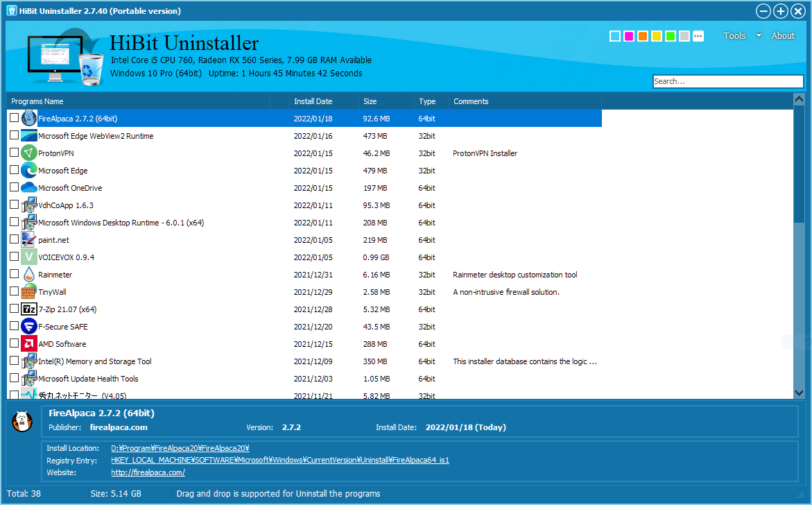Click the scrollbar up arrow
This screenshot has width=812, height=505.
click(x=799, y=99)
